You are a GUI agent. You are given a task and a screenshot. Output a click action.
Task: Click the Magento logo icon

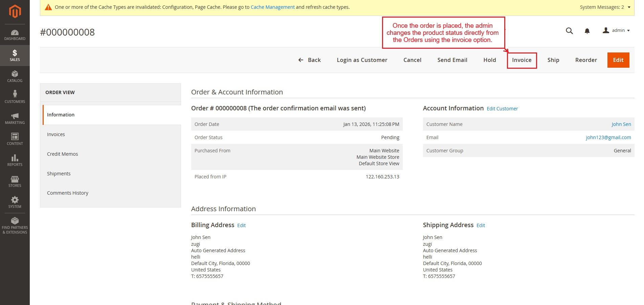15,12
